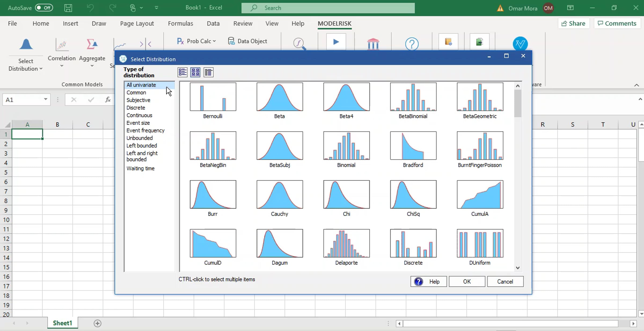The image size is (644, 331).
Task: Open the Formulas ribbon tab
Action: pos(180,24)
